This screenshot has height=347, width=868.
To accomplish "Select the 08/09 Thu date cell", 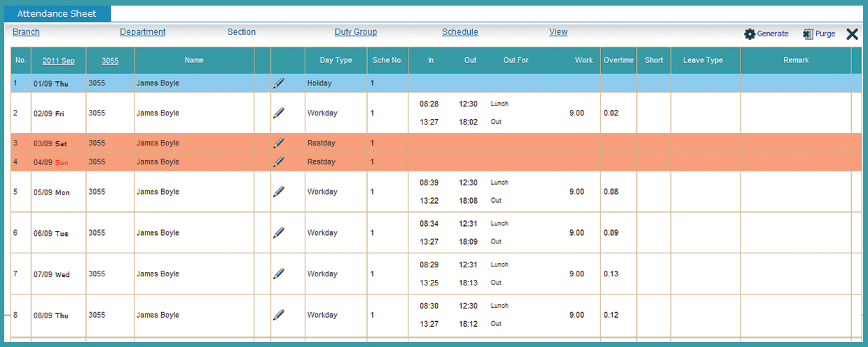I will coord(59,315).
